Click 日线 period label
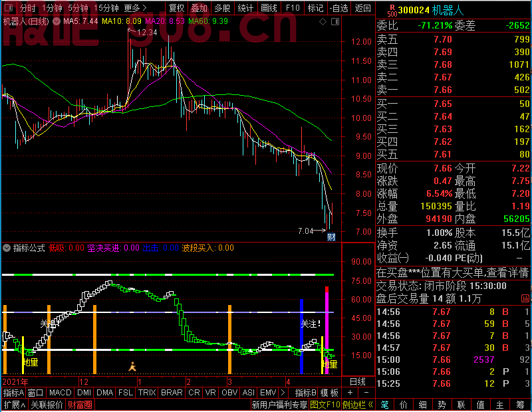Image resolution: width=532 pixels, height=412 pixels. 358,382
